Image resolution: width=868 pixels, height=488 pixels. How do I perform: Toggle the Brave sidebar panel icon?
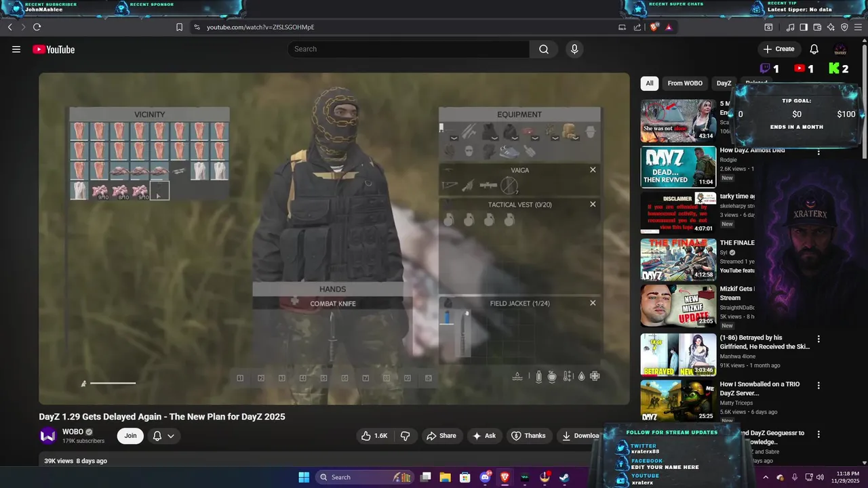[804, 27]
